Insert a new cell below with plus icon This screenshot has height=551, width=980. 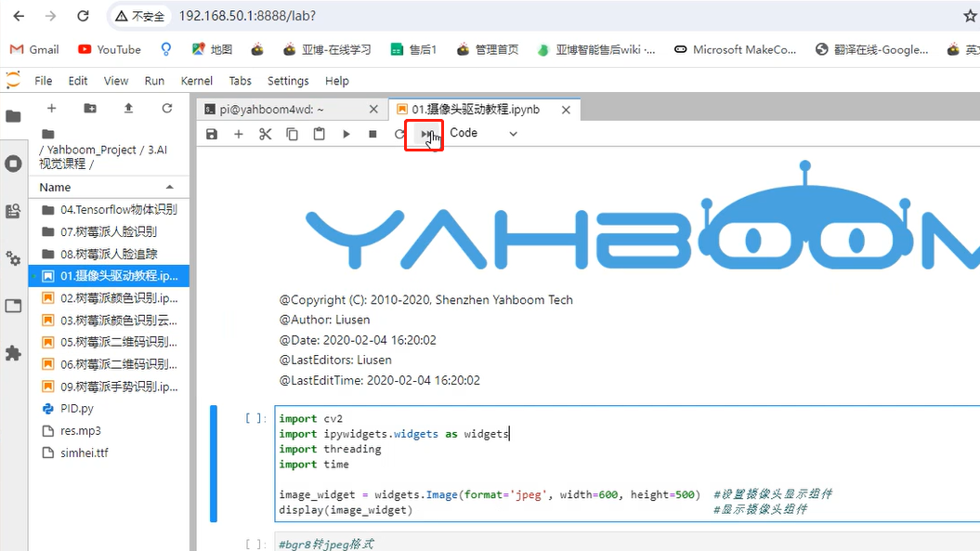pyautogui.click(x=238, y=134)
